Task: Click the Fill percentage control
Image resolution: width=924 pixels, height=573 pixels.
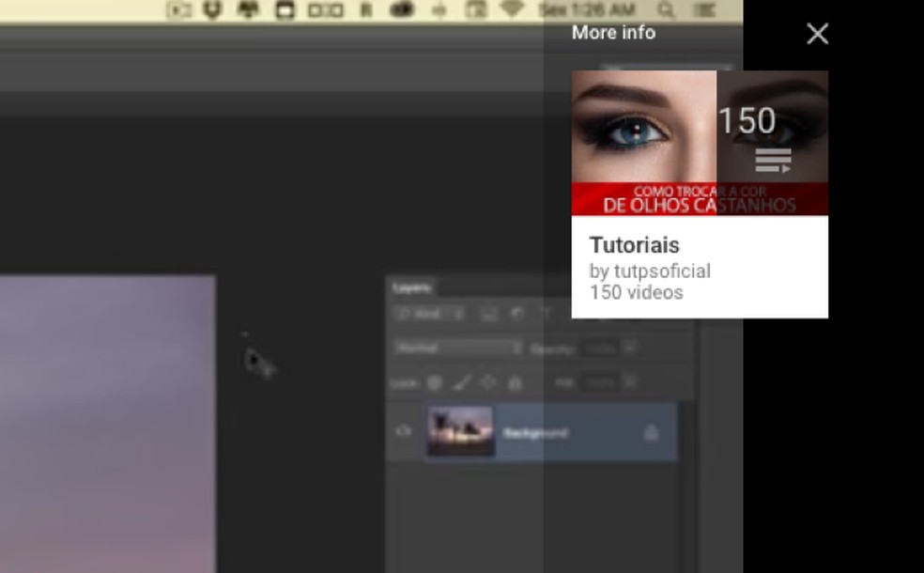Action: [601, 383]
